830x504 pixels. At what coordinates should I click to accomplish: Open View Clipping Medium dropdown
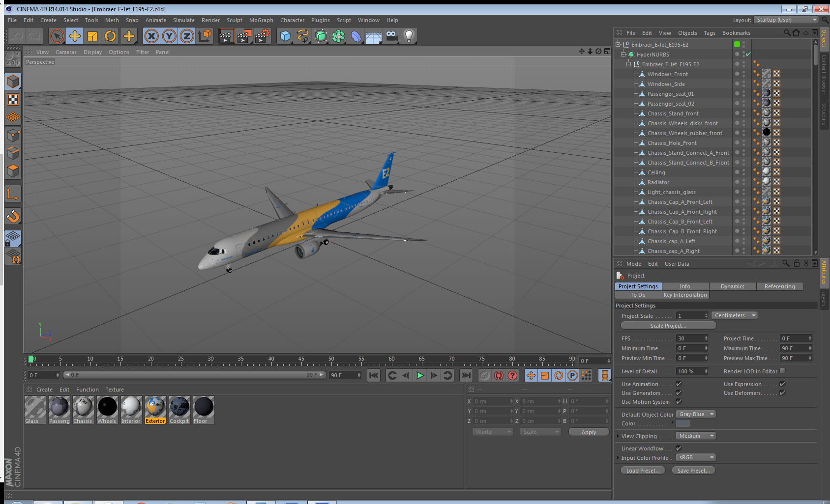tap(696, 436)
